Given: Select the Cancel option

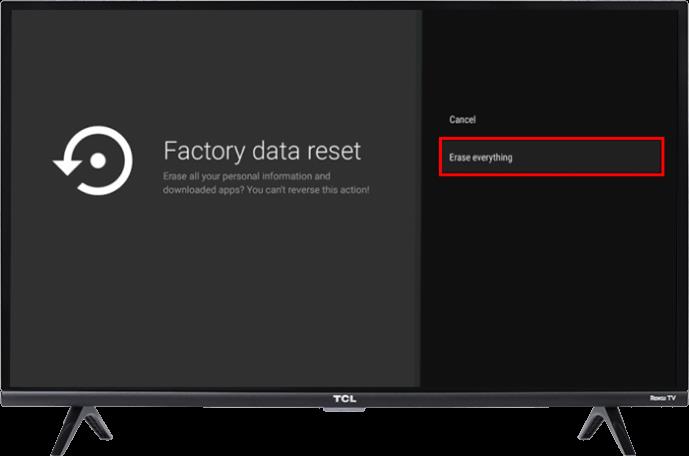Looking at the screenshot, I should [x=462, y=119].
